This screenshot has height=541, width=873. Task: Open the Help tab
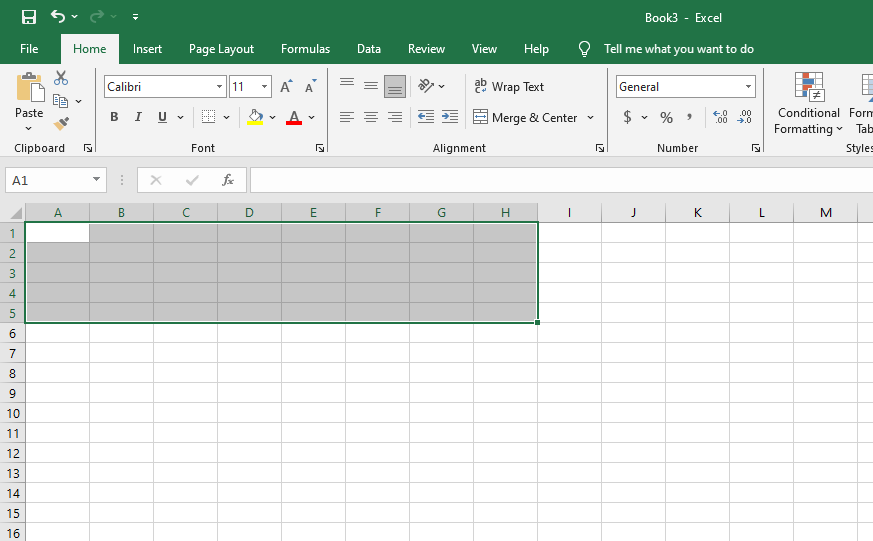(536, 49)
